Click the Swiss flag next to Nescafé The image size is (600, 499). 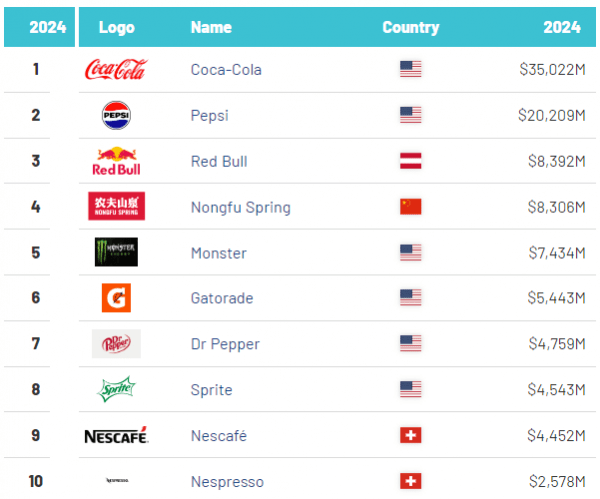point(411,435)
